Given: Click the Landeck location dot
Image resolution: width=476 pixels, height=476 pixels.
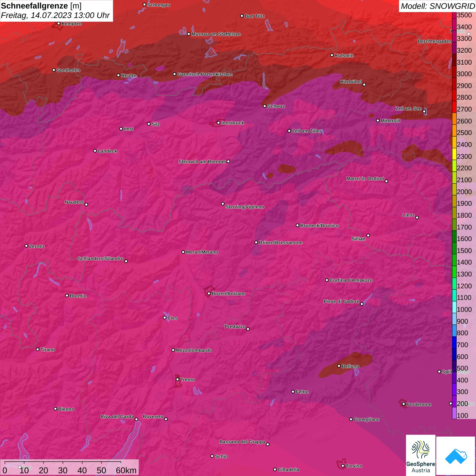Looking at the screenshot, I should (95, 151).
